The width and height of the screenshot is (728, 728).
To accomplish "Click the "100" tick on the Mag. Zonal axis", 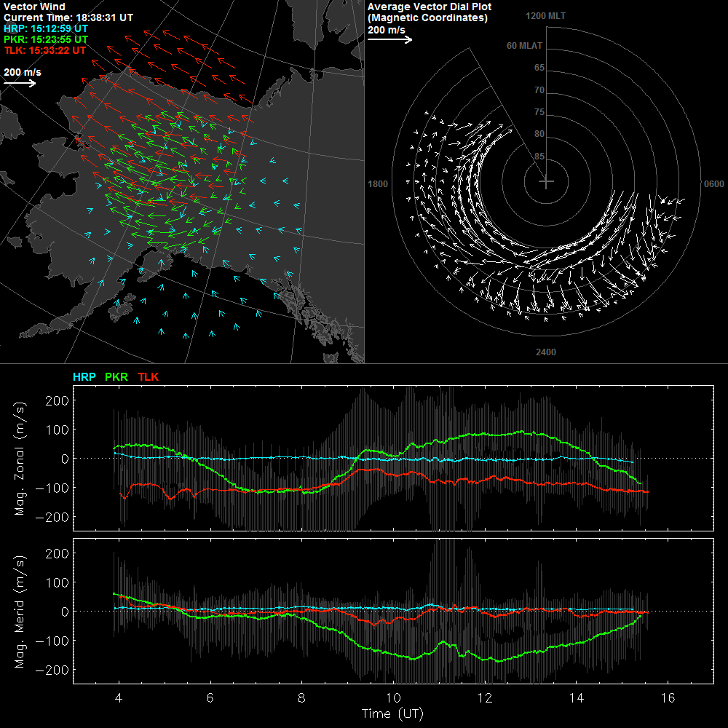I will click(x=57, y=430).
